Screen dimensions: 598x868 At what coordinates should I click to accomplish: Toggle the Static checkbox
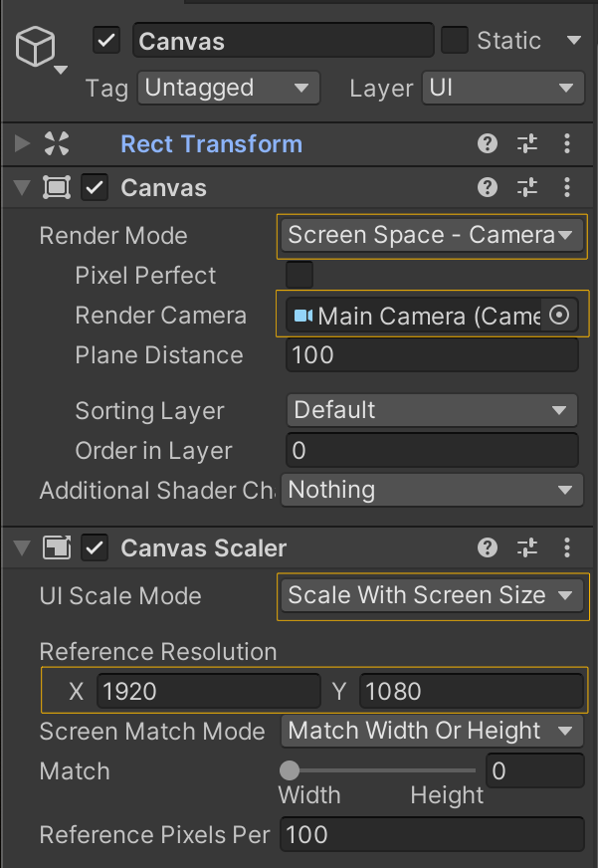(x=455, y=41)
